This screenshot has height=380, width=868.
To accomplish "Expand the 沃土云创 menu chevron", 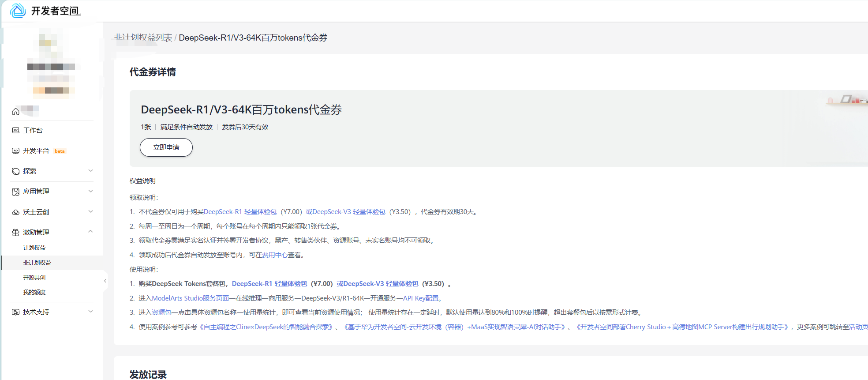I will click(91, 211).
